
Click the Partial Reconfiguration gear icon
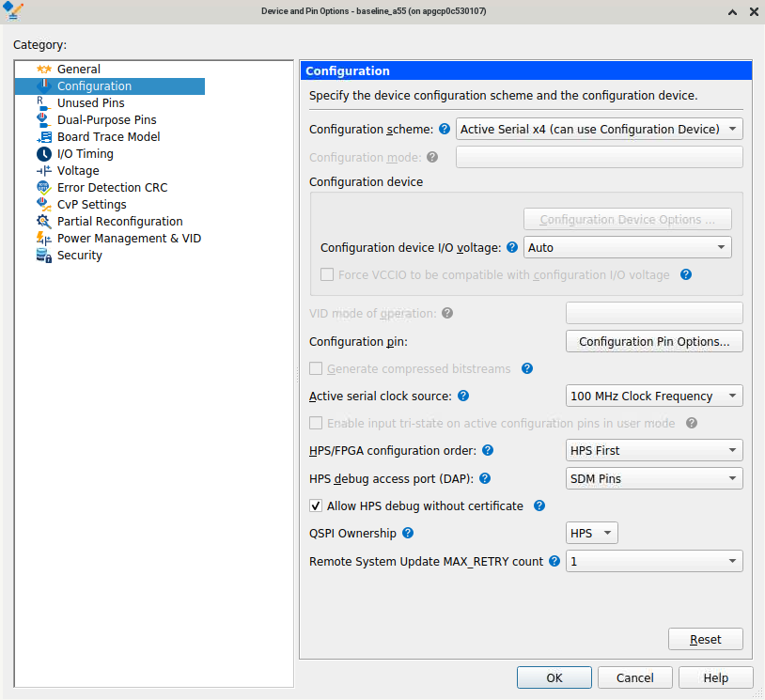[44, 222]
